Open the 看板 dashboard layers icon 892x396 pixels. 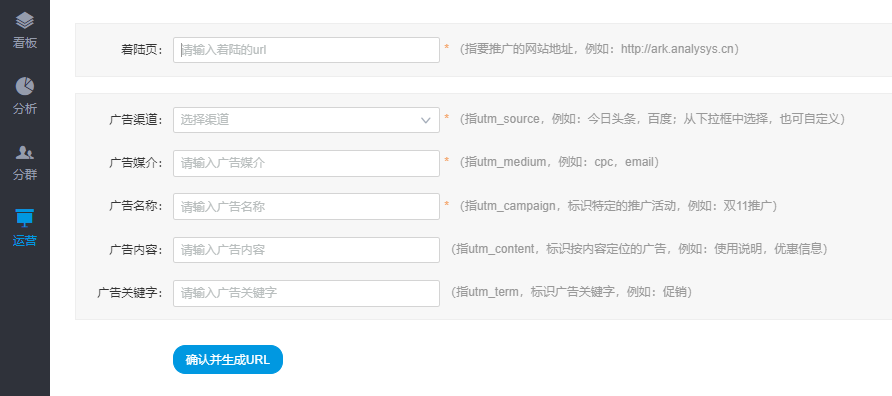(24, 21)
